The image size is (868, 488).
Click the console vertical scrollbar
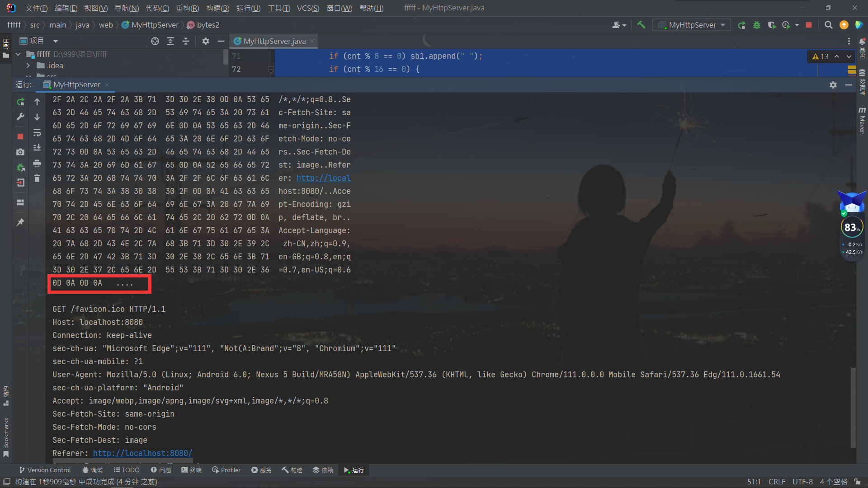[x=853, y=407]
